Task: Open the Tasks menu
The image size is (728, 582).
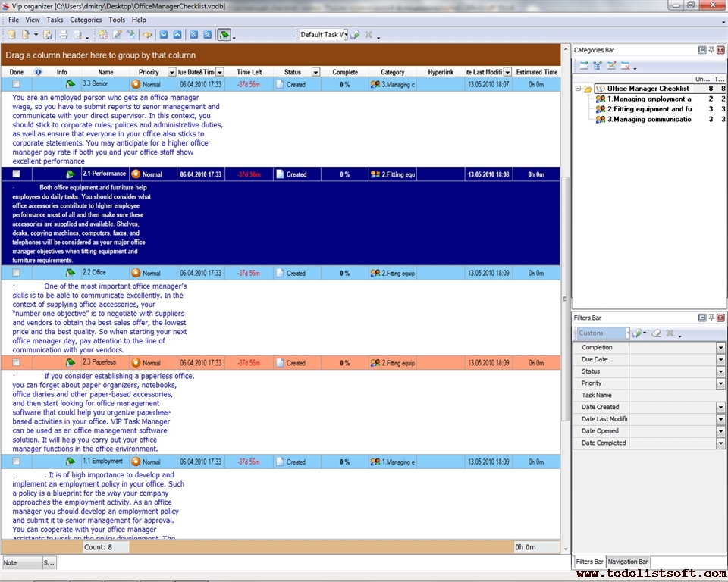Action: pos(55,20)
